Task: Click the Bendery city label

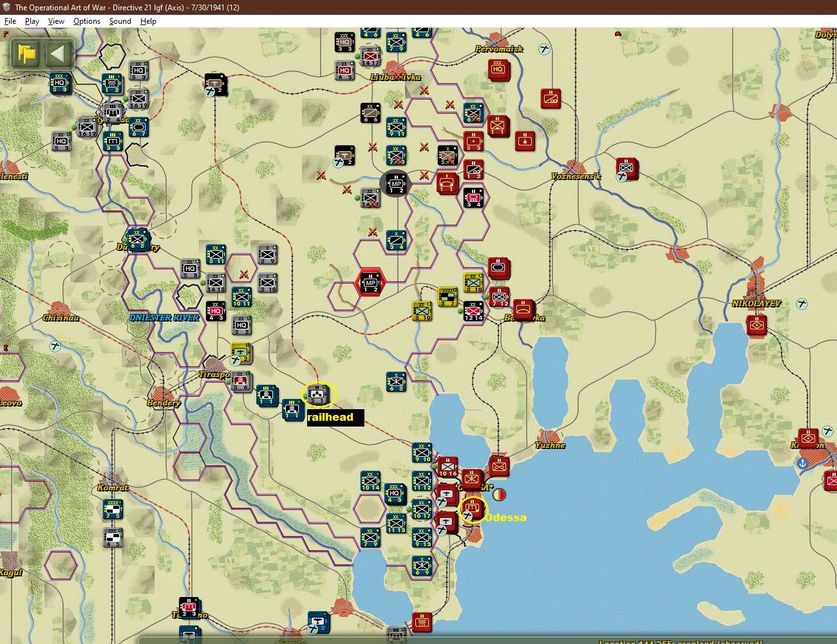Action: pos(164,403)
